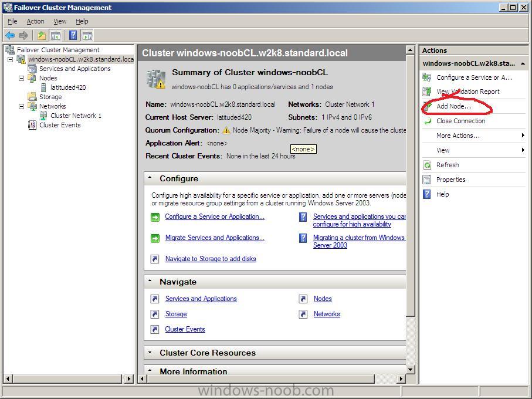The width and height of the screenshot is (532, 399).
Task: Click the Close Connection action text
Action: (461, 121)
